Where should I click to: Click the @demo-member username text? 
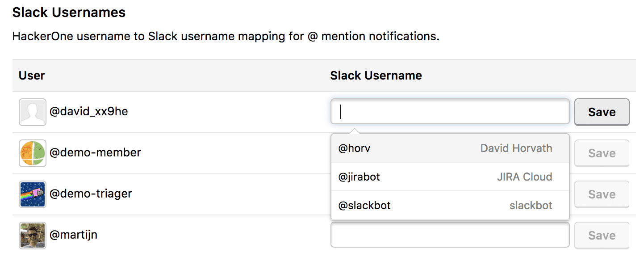(x=95, y=153)
